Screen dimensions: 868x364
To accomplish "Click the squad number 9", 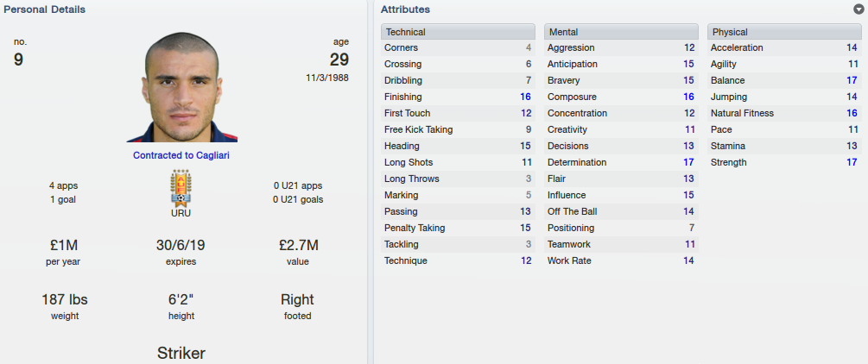I will coord(18,60).
